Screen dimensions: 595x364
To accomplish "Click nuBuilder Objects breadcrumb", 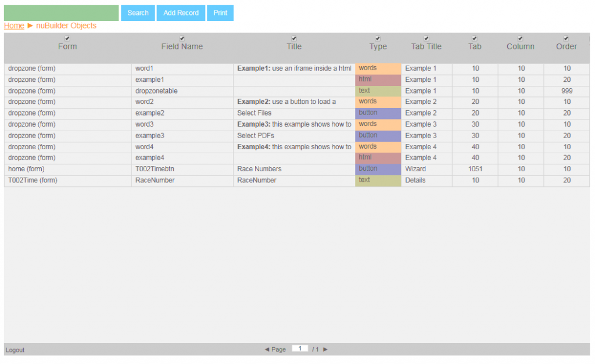I will 66,26.
